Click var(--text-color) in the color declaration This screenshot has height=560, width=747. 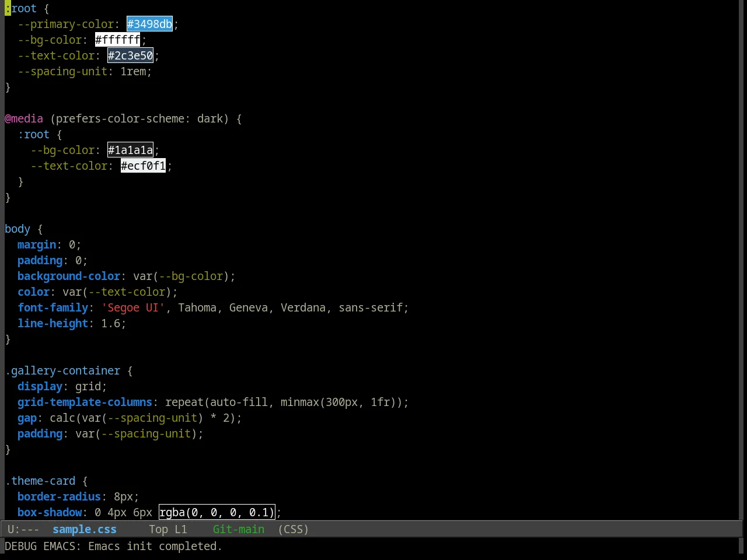117,292
